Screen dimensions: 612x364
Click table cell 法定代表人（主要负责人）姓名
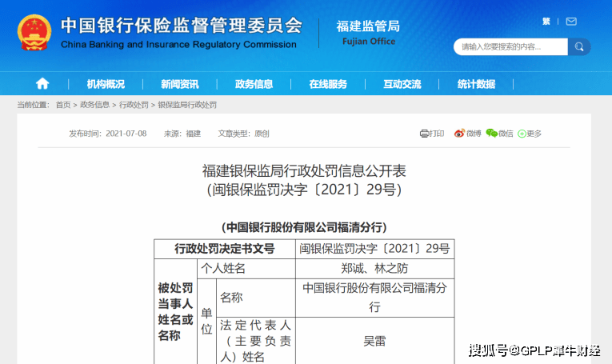pos(256,341)
